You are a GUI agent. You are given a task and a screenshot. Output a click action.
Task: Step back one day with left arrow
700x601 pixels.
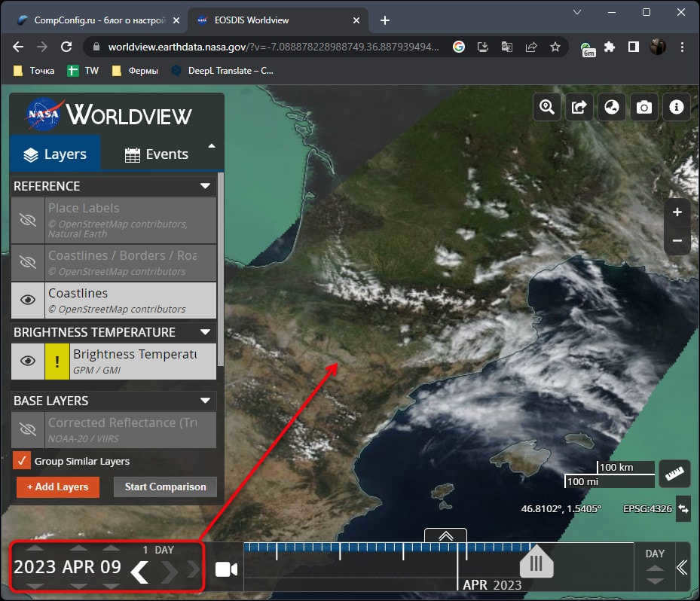click(140, 572)
